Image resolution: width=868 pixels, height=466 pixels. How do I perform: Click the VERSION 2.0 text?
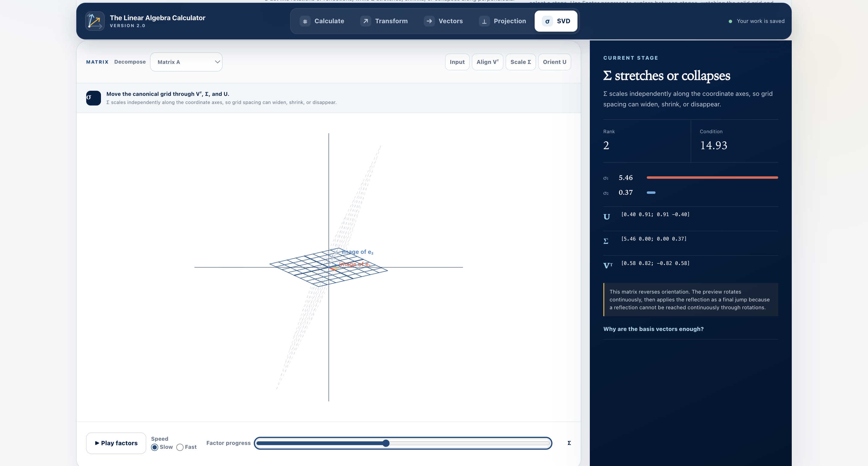(127, 26)
